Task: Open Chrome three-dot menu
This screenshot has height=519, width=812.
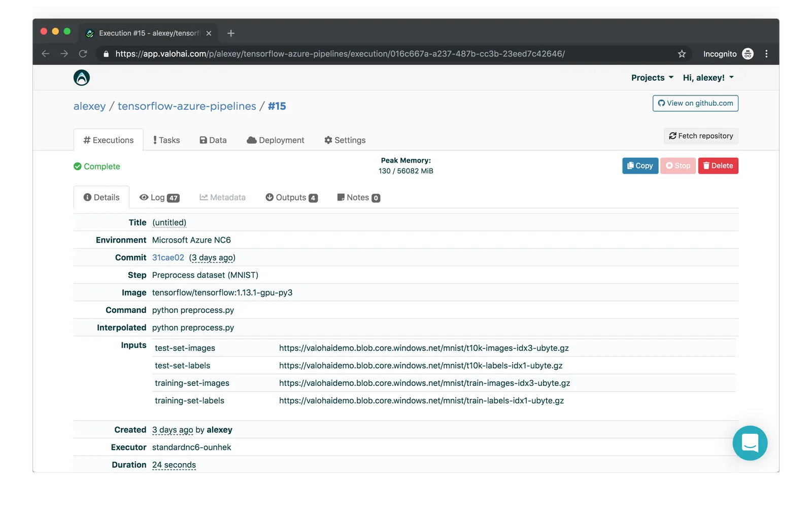Action: pyautogui.click(x=766, y=54)
